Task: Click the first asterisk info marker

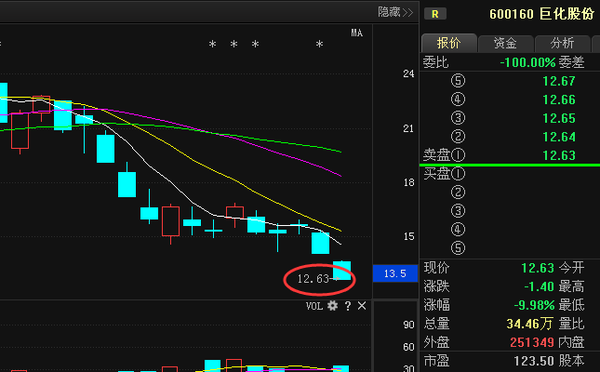Action: [212, 44]
